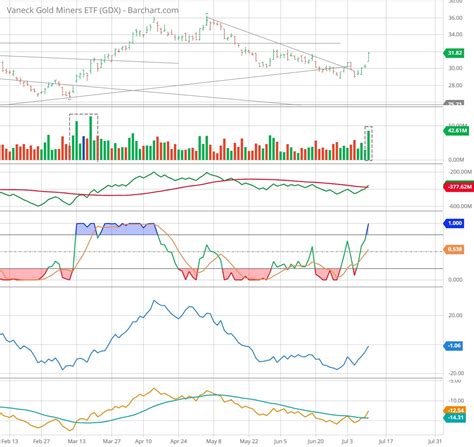The width and height of the screenshot is (474, 447).
Task: Click the teal -14.31 value tag
Action: [454, 418]
